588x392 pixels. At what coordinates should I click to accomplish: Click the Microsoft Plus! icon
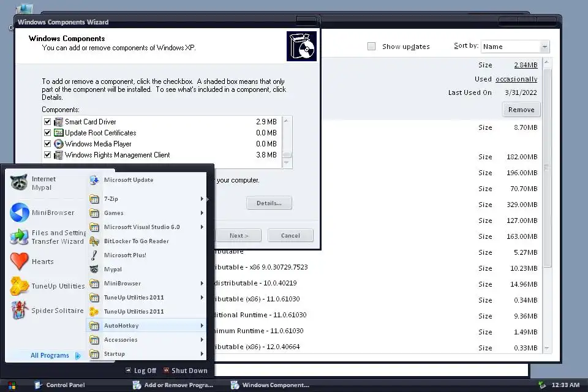pyautogui.click(x=94, y=255)
